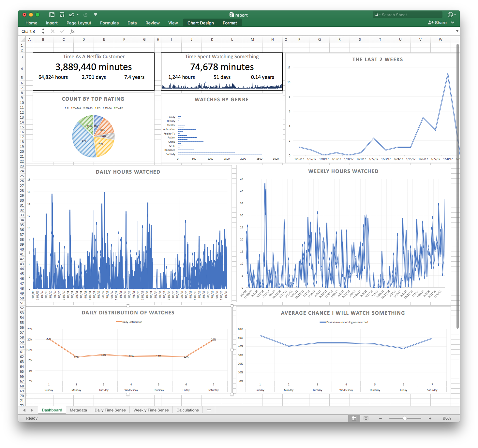
Task: Redo the last undone action
Action: (85, 15)
